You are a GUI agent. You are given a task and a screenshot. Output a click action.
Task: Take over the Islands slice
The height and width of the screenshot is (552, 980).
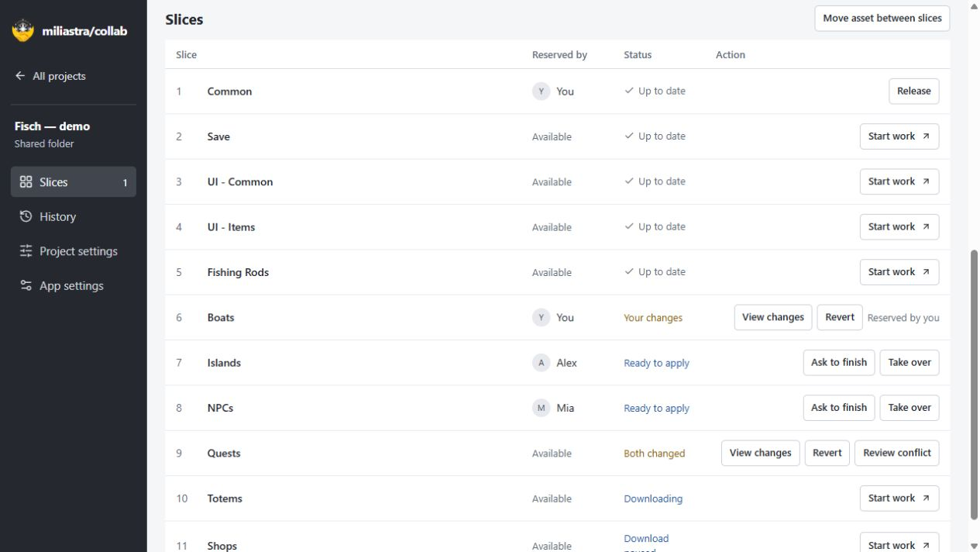[910, 362]
